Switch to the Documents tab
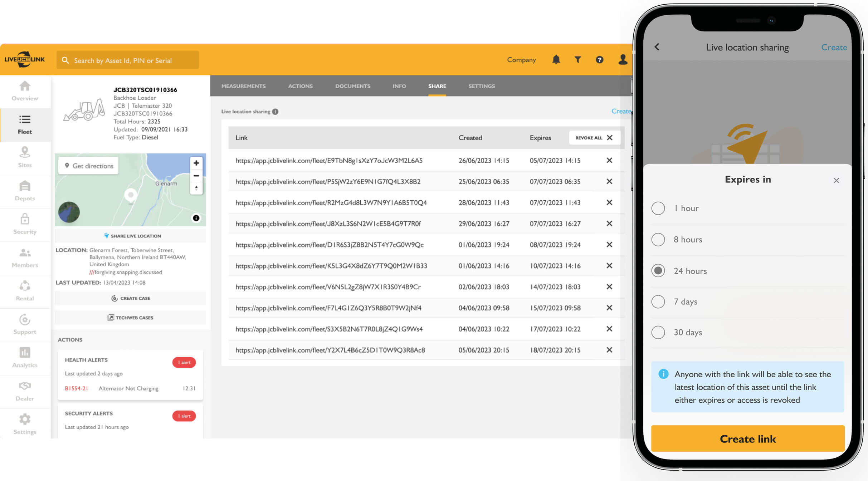This screenshot has width=868, height=481. point(352,86)
